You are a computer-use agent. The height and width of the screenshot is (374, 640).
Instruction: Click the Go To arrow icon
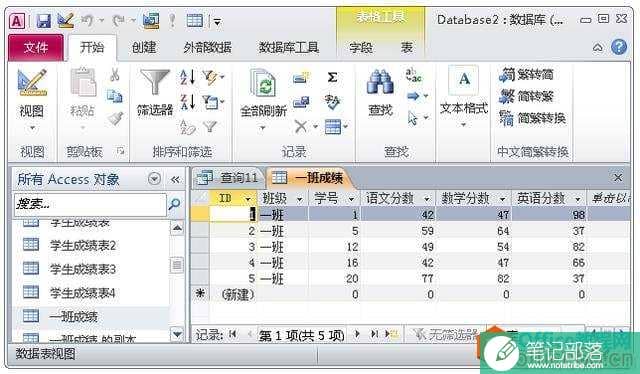pos(413,96)
